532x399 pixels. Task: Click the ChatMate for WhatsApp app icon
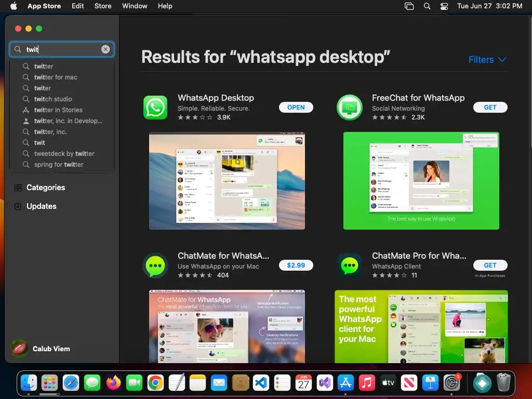pos(155,265)
